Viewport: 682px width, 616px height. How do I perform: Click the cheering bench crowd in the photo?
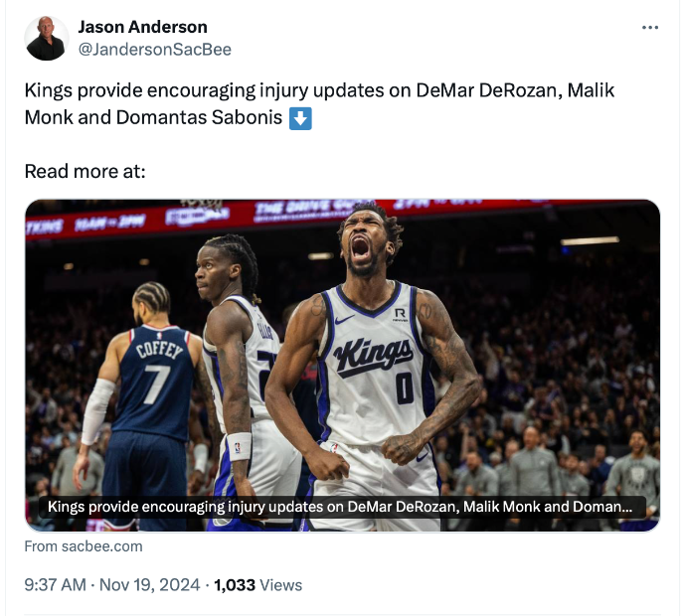(561, 470)
